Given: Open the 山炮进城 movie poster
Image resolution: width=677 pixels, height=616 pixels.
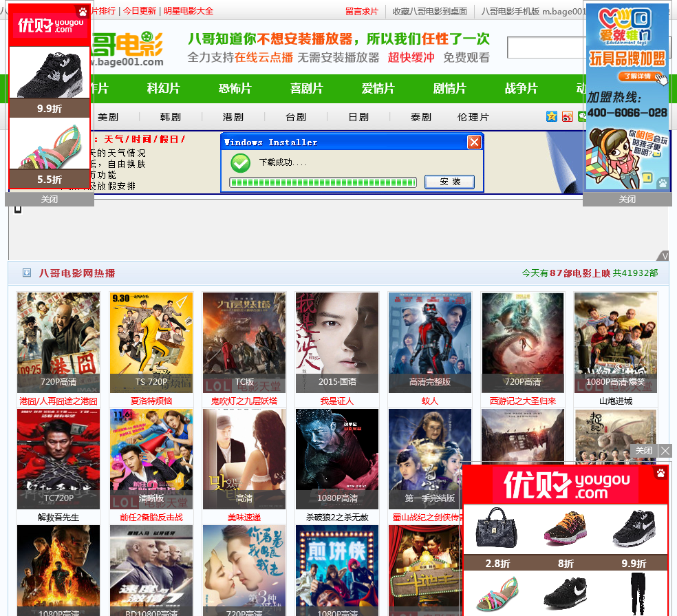Looking at the screenshot, I should pos(616,343).
